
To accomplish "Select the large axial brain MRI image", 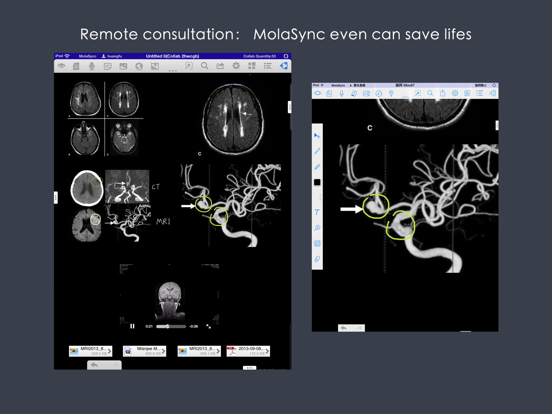I will click(x=233, y=119).
